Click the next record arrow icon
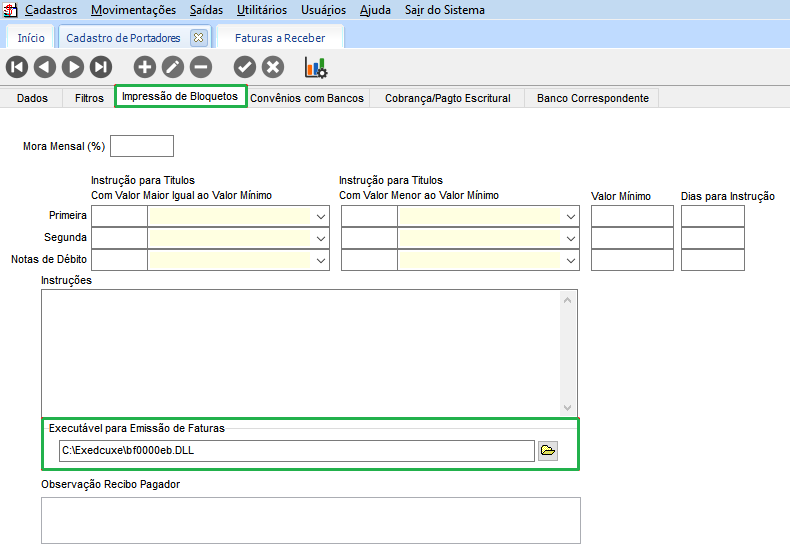790x555 pixels. point(73,67)
